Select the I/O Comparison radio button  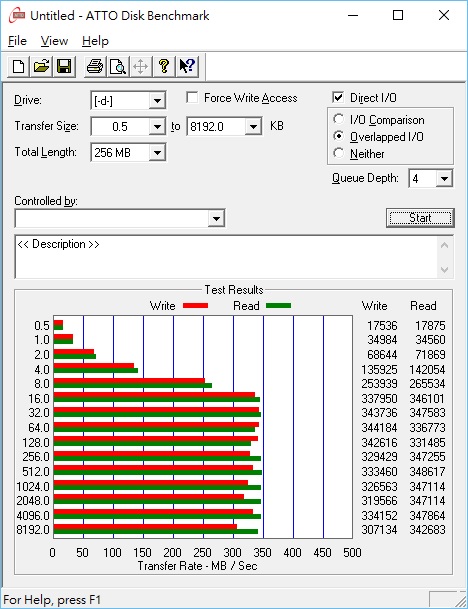[x=338, y=119]
